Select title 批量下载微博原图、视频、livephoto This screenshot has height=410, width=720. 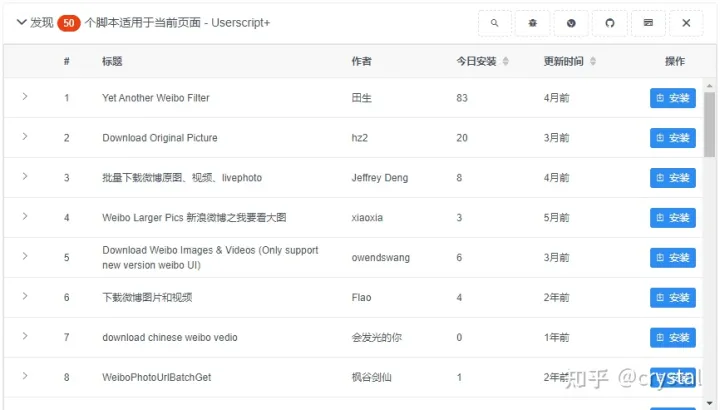(182, 178)
